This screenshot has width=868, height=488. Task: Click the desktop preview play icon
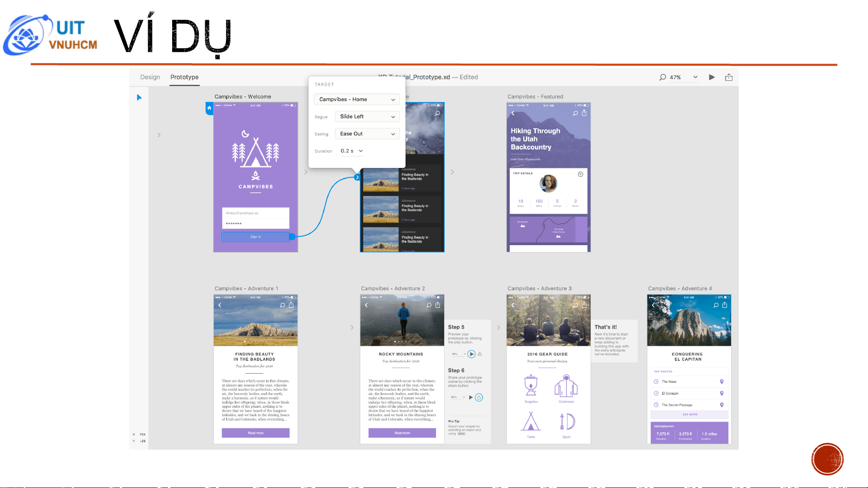[x=712, y=77]
